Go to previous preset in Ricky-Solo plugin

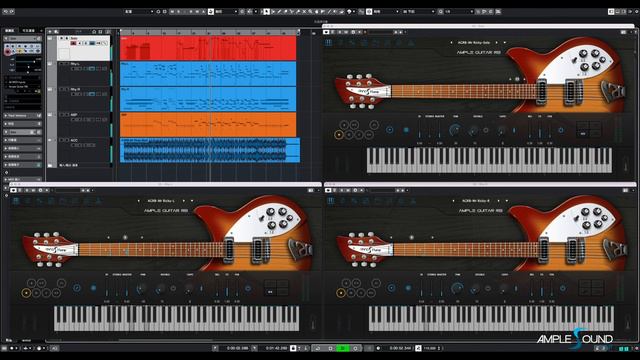(451, 42)
